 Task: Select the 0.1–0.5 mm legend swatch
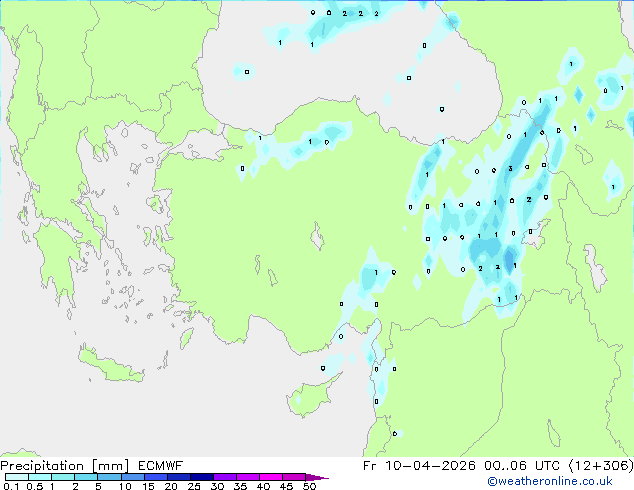click(x=17, y=477)
